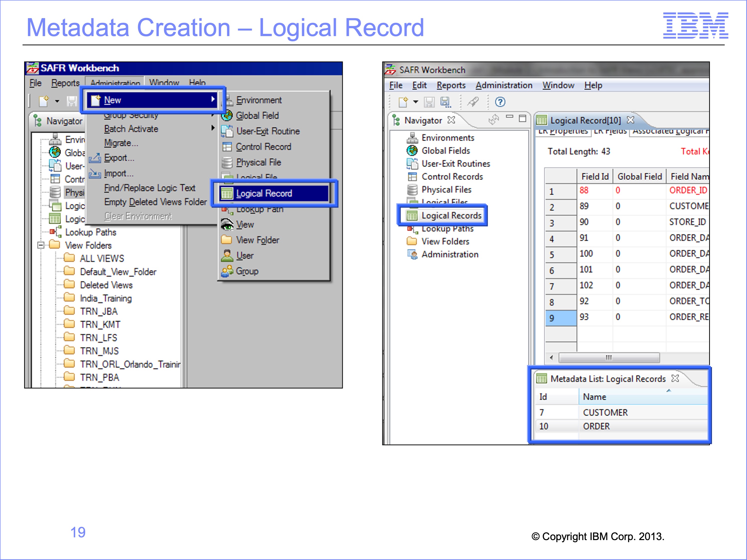Click Physical File cylinder icon in submenu

(227, 162)
